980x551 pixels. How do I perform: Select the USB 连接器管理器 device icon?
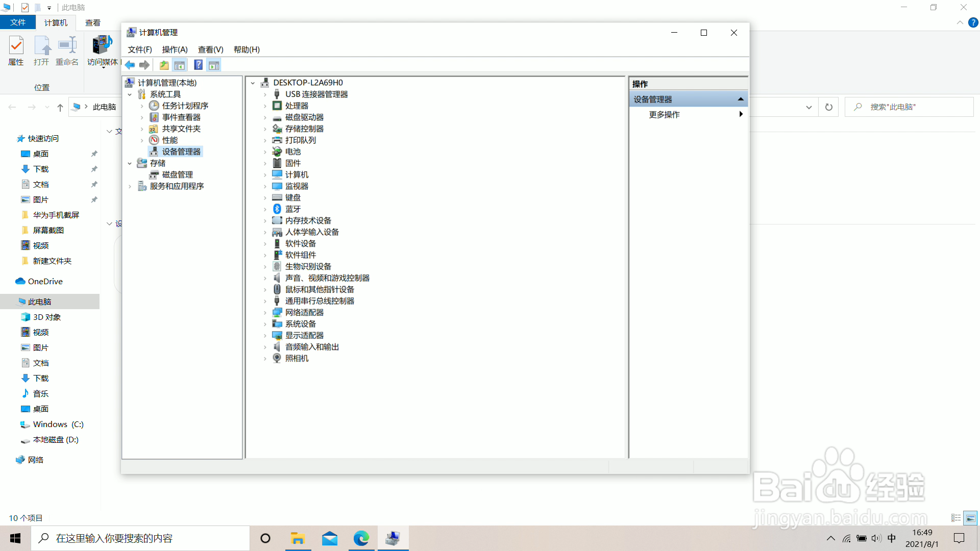[277, 94]
